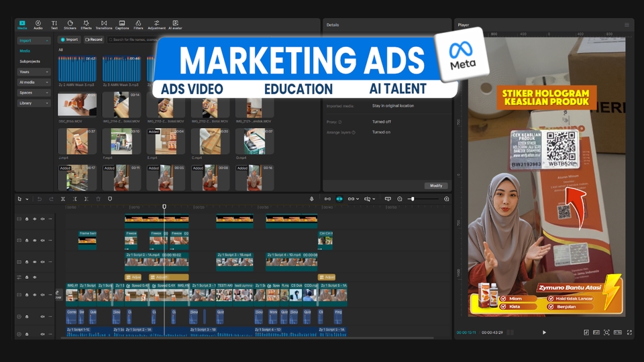This screenshot has width=644, height=362.
Task: Click the Delete left trim icon
Action: tap(74, 199)
